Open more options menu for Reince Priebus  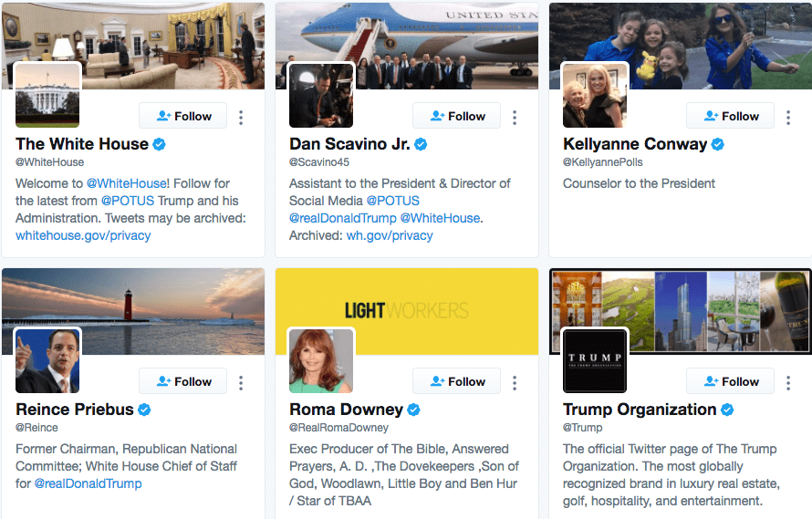241,382
